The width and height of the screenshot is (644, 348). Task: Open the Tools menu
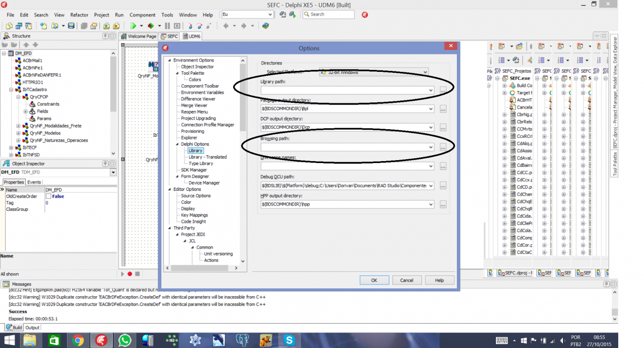click(167, 15)
